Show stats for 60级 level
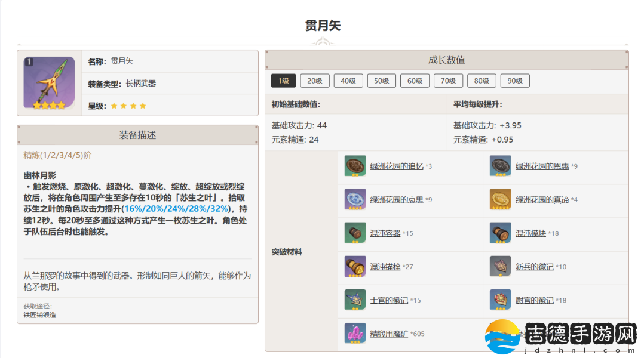Screen dimensions: 644x358 click(415, 81)
